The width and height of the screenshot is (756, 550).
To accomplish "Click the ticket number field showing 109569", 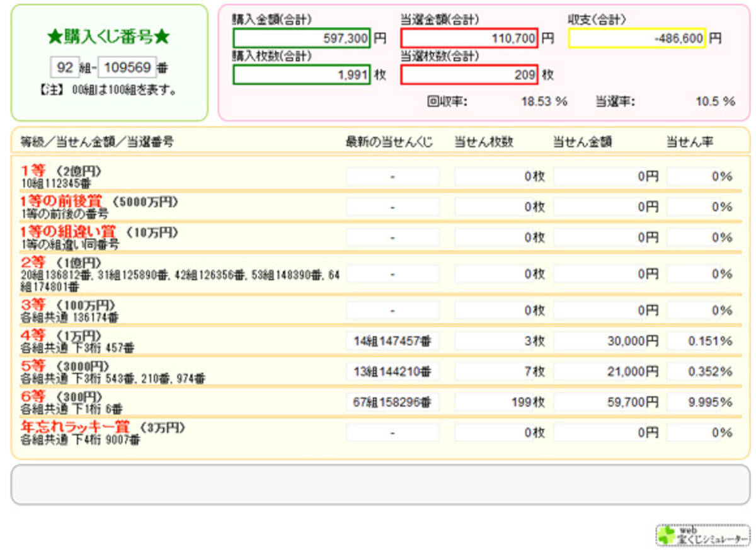I will 127,67.
